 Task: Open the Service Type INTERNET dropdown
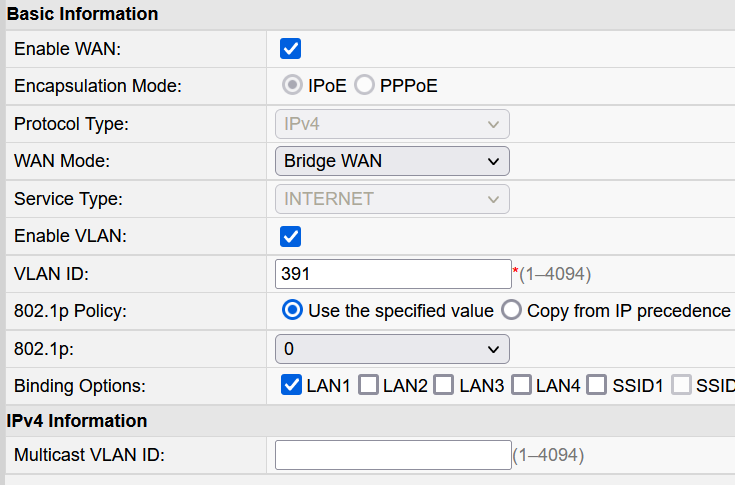point(392,199)
